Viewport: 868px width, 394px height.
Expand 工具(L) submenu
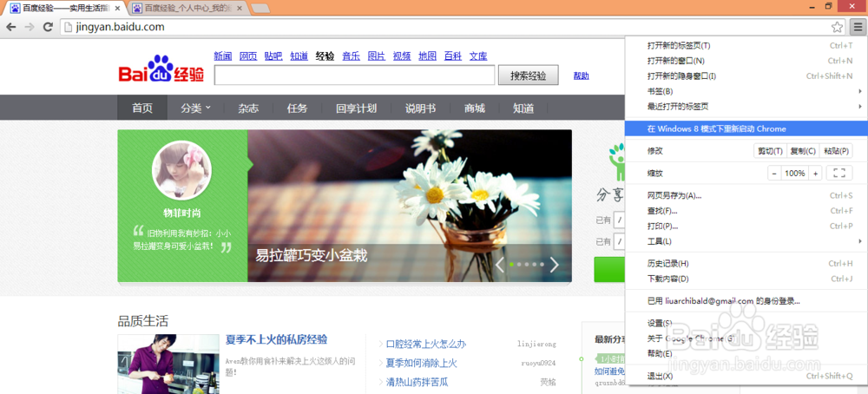(x=746, y=241)
